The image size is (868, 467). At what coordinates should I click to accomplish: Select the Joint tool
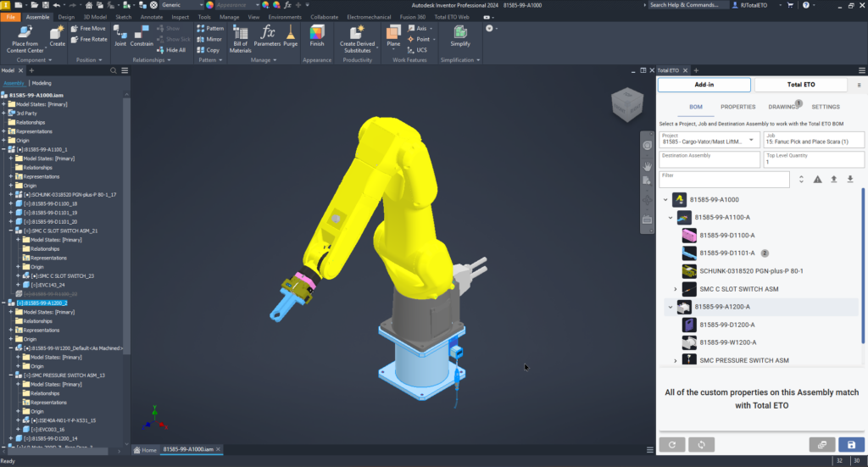tap(120, 36)
